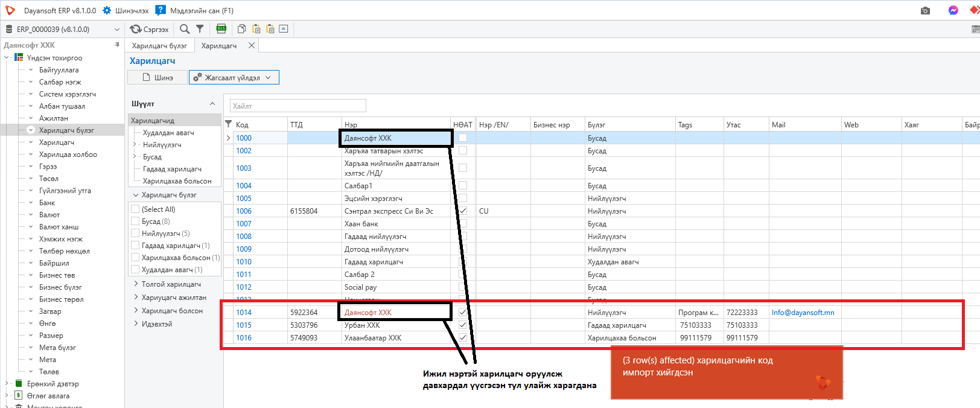Click the Dayansoft logo icon
Image resolution: width=980 pixels, height=408 pixels.
(10, 10)
